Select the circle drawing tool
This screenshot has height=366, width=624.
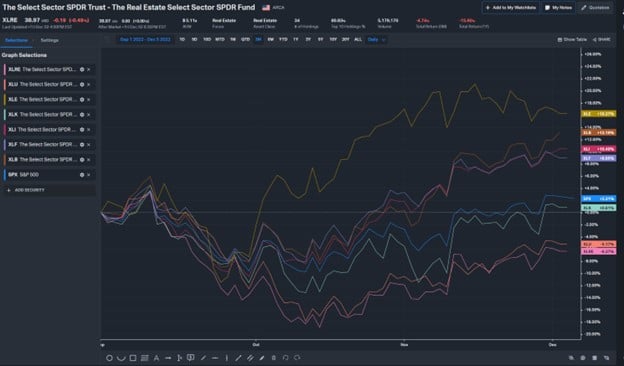109,358
